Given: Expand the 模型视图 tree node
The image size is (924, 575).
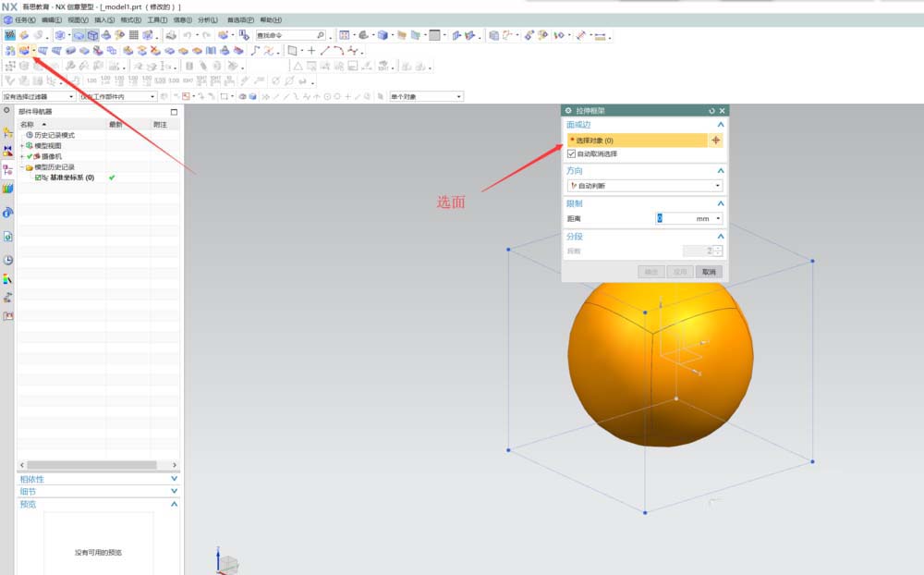Looking at the screenshot, I should click(22, 146).
